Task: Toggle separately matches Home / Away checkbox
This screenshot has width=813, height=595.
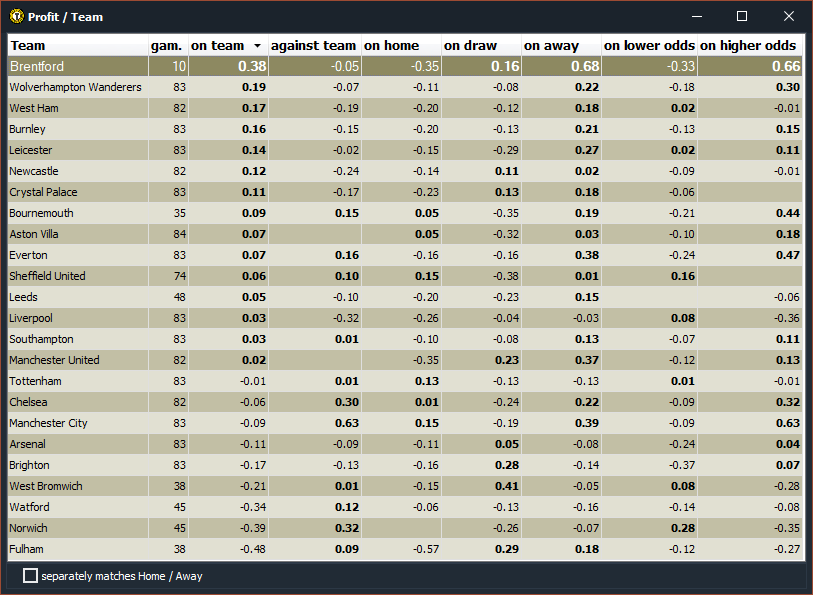Action: (x=31, y=576)
